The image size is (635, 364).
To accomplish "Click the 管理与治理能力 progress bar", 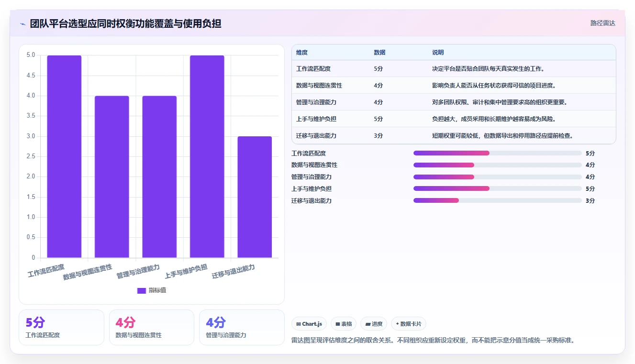I will (498, 177).
